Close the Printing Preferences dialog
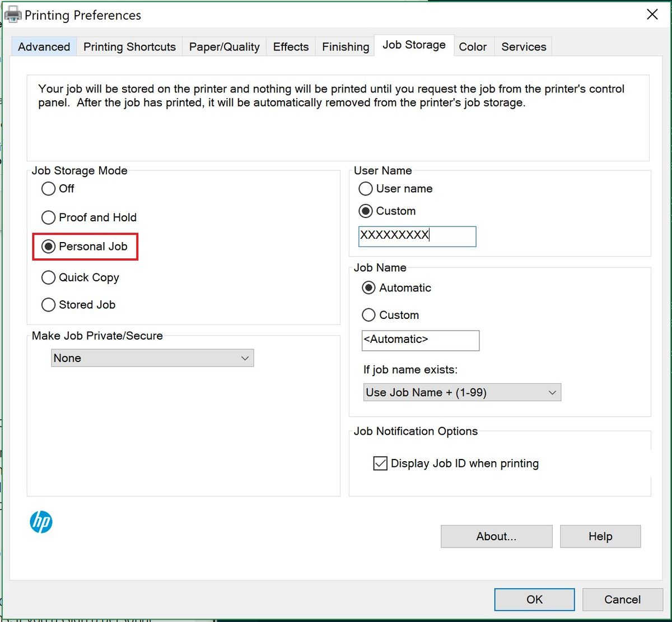 click(652, 15)
